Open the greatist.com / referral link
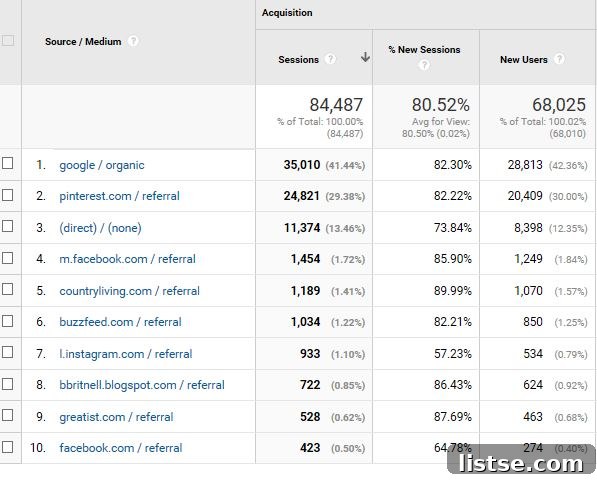The height and width of the screenshot is (480, 597). click(x=116, y=417)
